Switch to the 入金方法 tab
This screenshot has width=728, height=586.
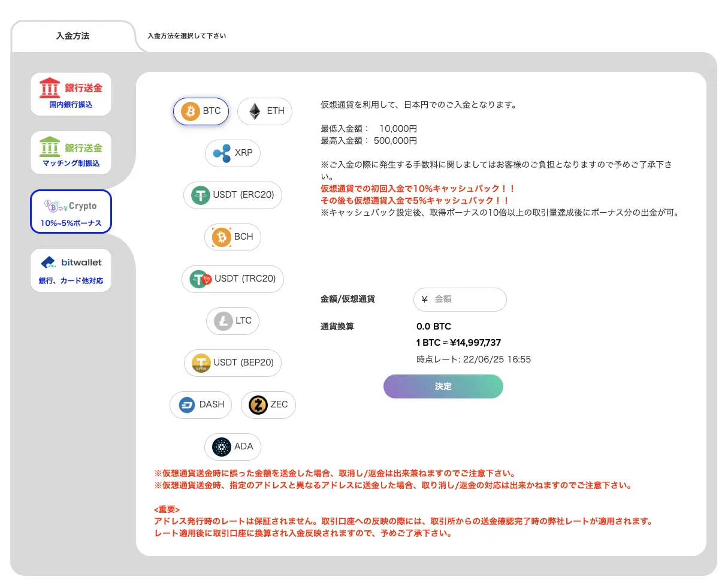pyautogui.click(x=73, y=36)
